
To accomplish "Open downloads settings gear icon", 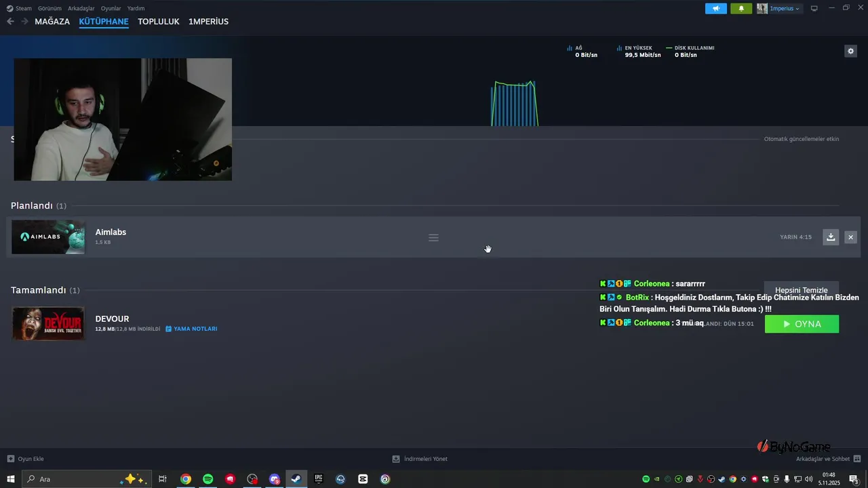I will click(x=850, y=51).
